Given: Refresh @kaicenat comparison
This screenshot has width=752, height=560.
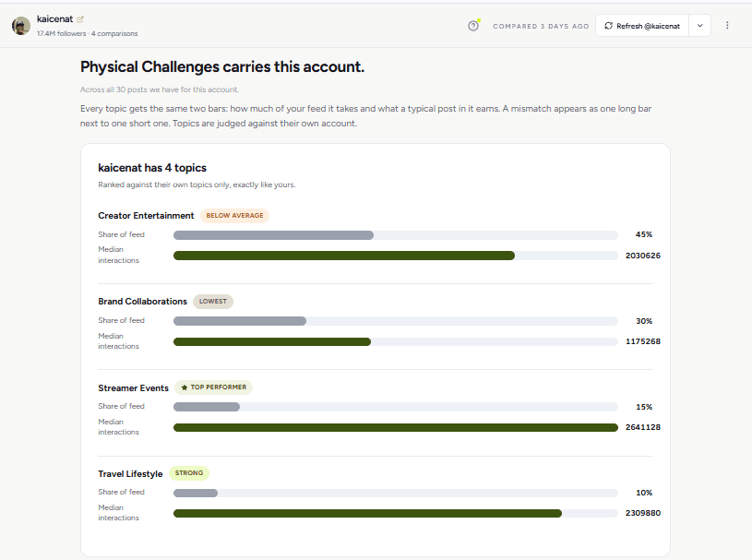Looking at the screenshot, I should (642, 26).
